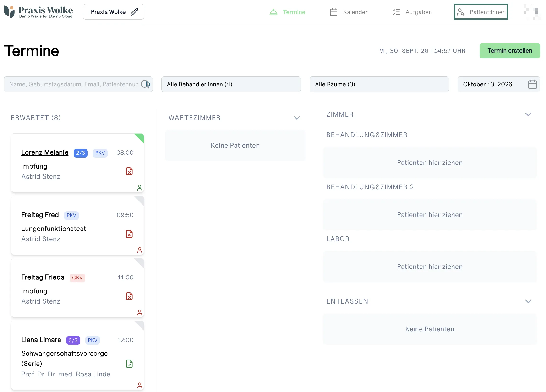Click the bell icon next to Termine
This screenshot has width=546, height=392.
click(x=273, y=12)
